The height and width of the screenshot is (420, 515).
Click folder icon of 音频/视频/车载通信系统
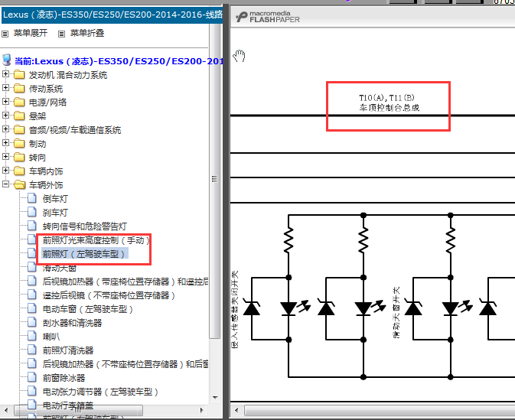(19, 130)
